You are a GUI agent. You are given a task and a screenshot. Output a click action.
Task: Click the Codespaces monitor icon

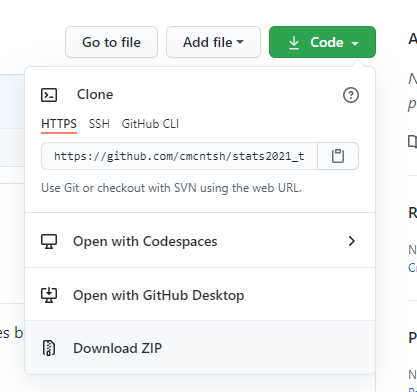(x=49, y=241)
